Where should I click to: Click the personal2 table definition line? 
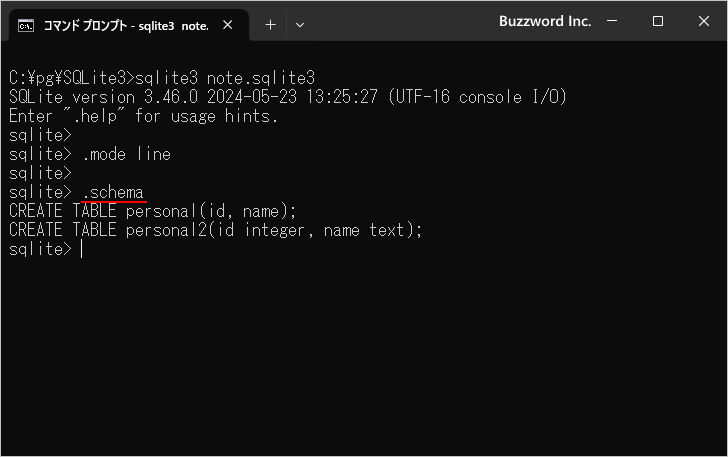(x=216, y=230)
